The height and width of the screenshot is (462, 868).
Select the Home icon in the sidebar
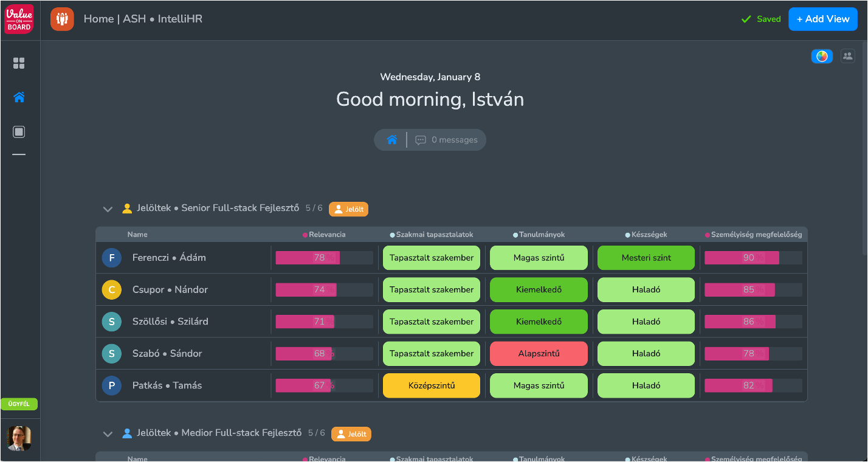pos(19,97)
